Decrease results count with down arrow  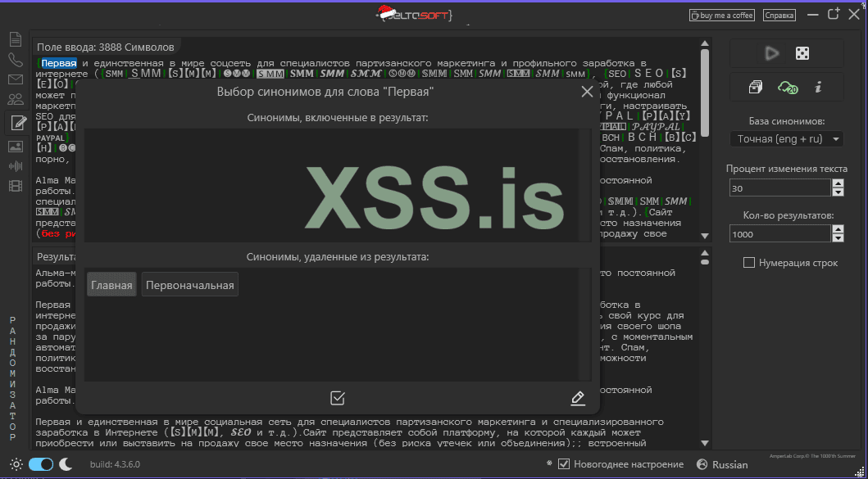[838, 237]
